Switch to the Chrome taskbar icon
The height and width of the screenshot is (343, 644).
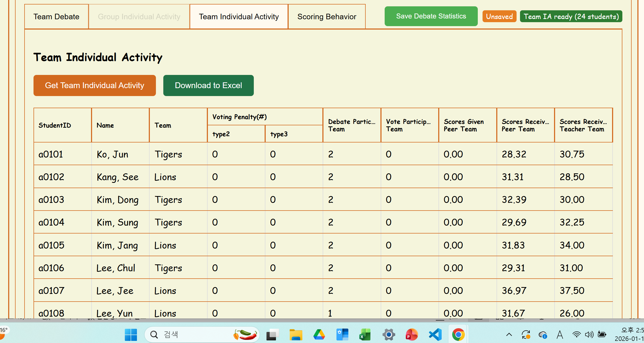click(x=458, y=335)
